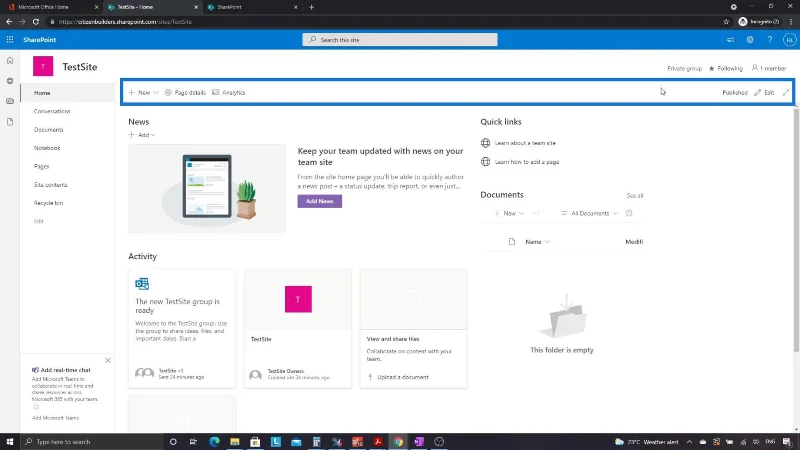Open Notebook in site navigation
Screen dimensions: 800x450
click(47, 148)
